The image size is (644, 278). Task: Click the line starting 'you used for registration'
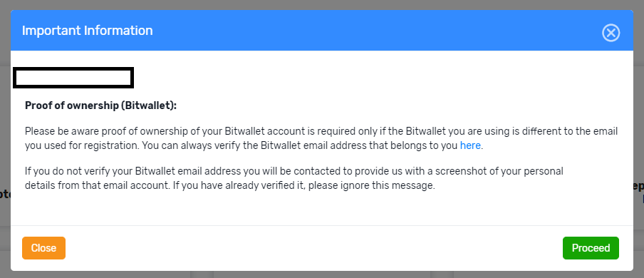click(x=254, y=145)
